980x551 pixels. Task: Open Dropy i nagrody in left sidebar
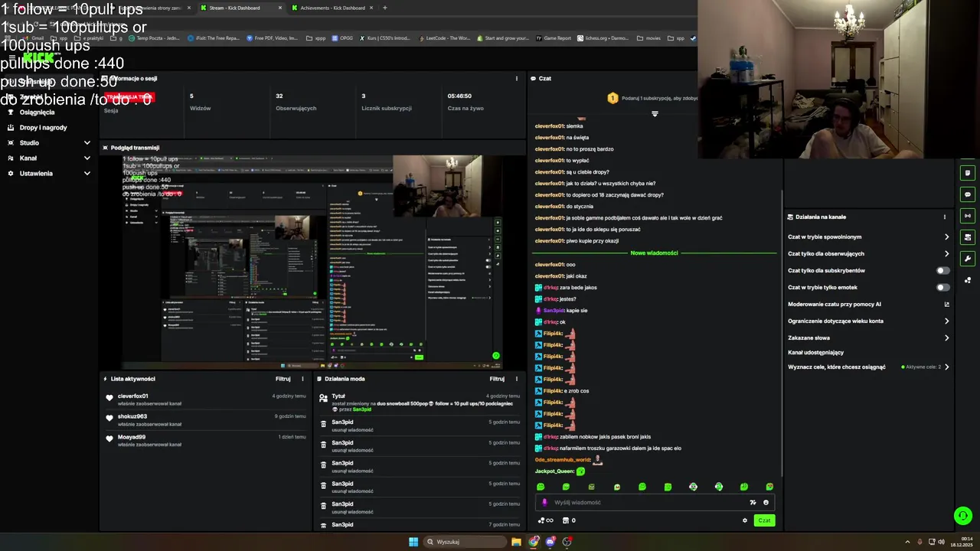[x=43, y=127]
